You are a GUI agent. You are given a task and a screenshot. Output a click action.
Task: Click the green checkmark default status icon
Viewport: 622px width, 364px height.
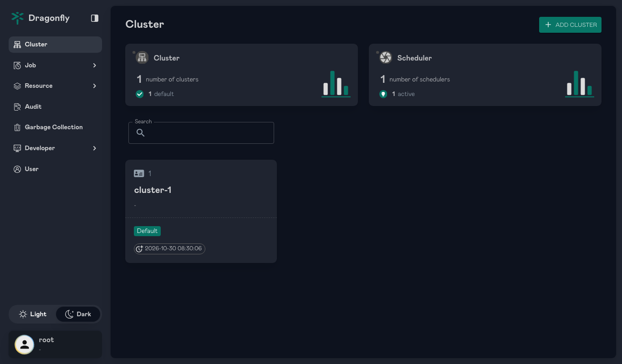click(140, 94)
